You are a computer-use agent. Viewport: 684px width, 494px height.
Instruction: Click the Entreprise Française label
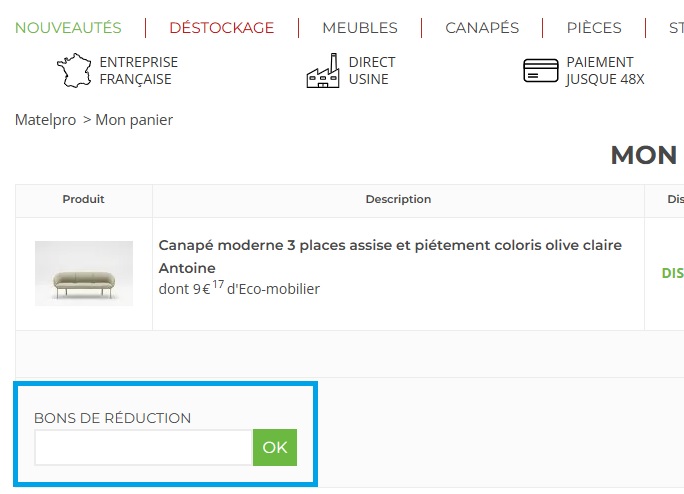pos(138,71)
